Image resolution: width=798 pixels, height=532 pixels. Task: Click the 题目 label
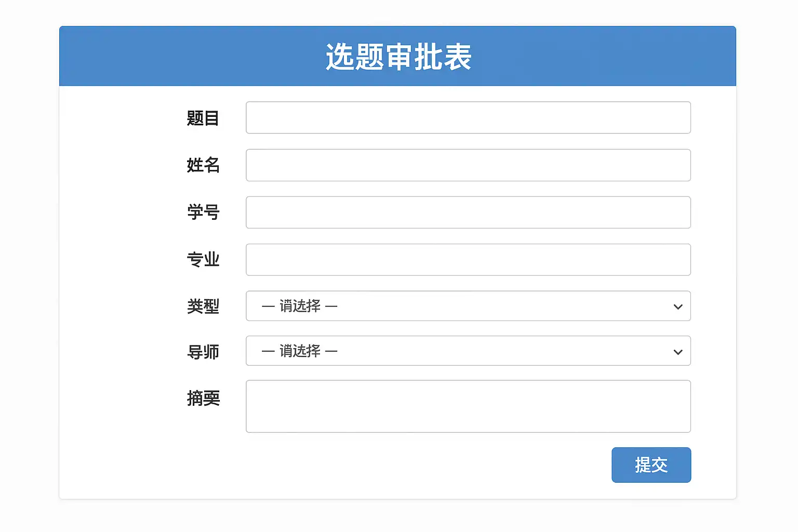[203, 118]
